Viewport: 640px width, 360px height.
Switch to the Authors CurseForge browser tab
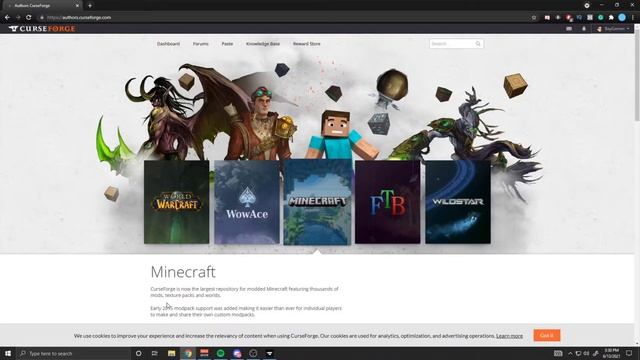(x=43, y=6)
